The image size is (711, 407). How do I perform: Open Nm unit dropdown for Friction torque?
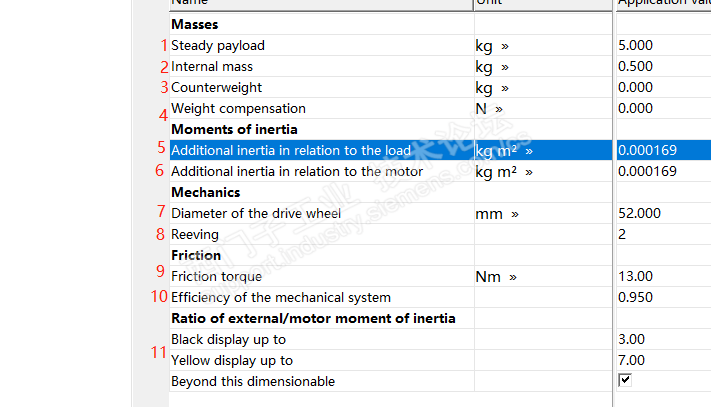tap(514, 277)
